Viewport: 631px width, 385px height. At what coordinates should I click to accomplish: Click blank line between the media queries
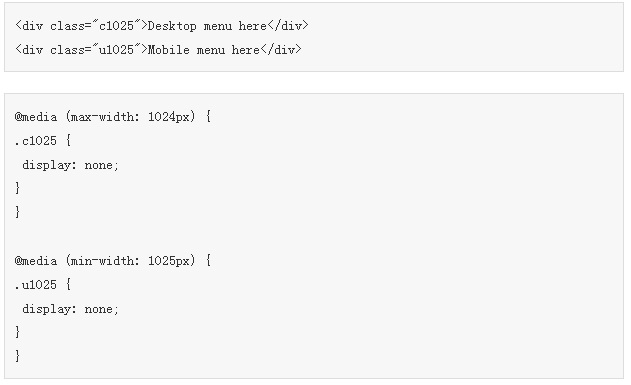[x=314, y=236]
